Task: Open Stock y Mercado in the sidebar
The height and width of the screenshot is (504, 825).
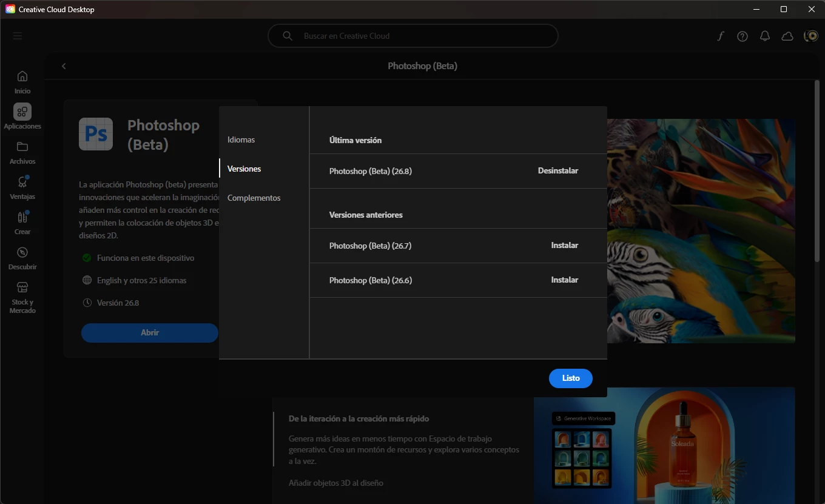Action: [22, 298]
